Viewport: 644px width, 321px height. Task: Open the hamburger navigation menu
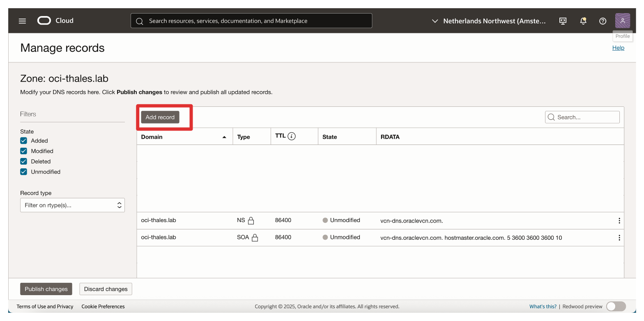(22, 21)
